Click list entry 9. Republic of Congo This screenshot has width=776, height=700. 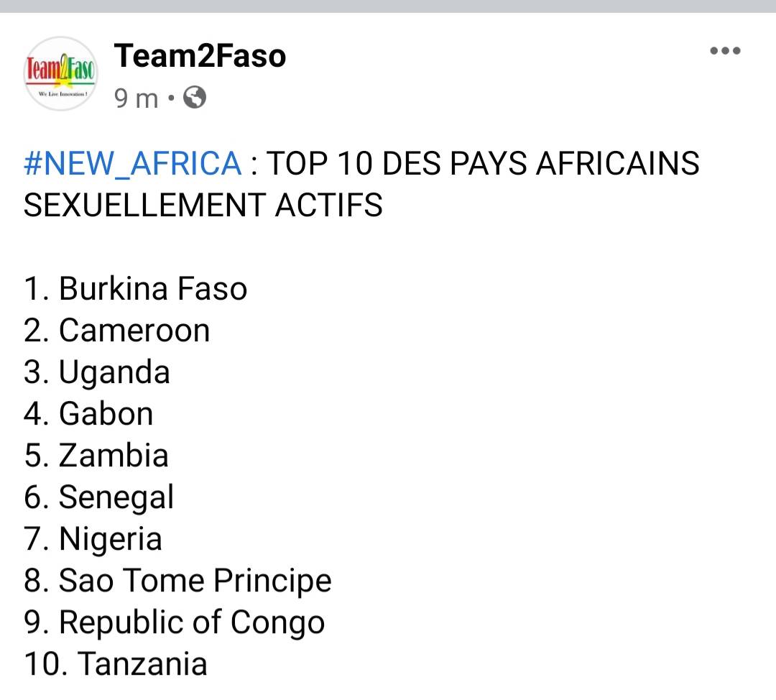coord(174,622)
